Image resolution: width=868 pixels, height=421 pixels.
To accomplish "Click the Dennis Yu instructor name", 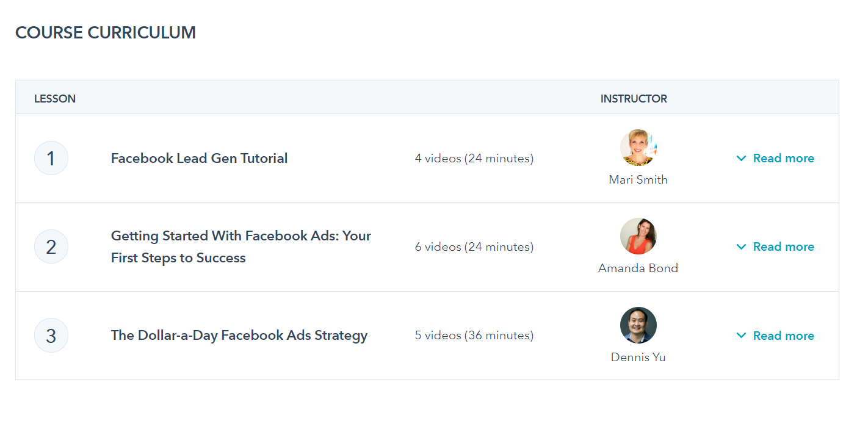I will point(638,358).
